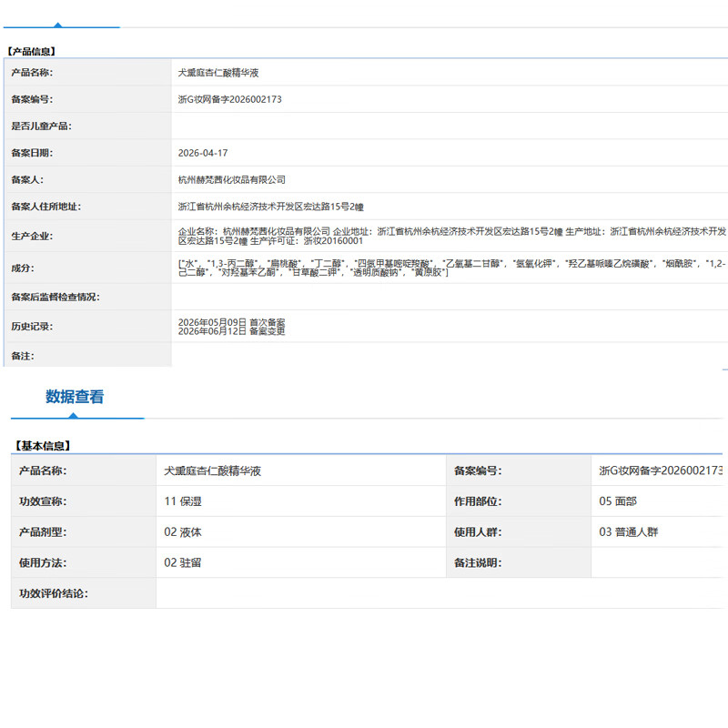The height and width of the screenshot is (728, 728).
Task: Click the 作用部位 value 05 面部
Action: 618,501
